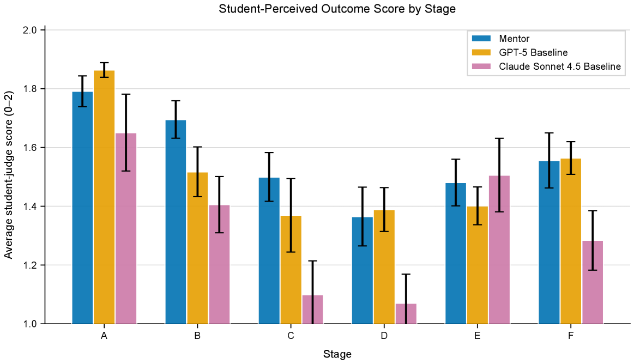Select the Mentor legend label
Image resolution: width=634 pixels, height=364 pixels.
click(514, 39)
